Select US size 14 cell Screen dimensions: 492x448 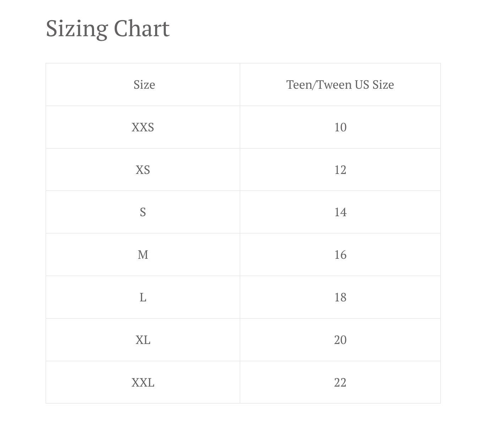340,212
